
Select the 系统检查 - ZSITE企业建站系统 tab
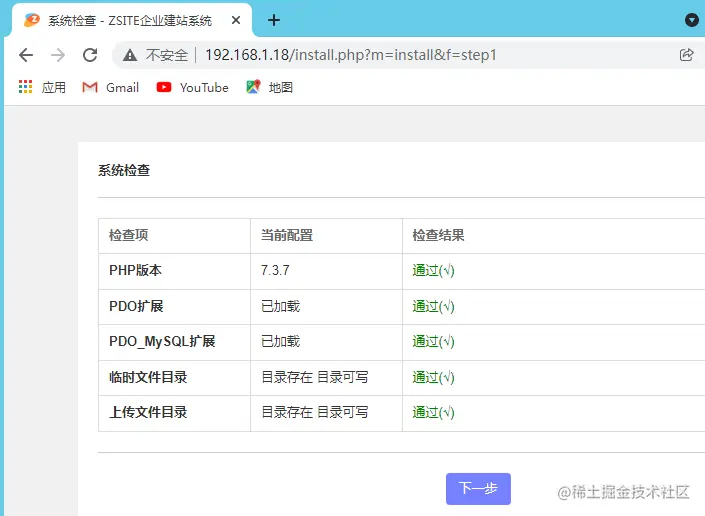pyautogui.click(x=132, y=20)
